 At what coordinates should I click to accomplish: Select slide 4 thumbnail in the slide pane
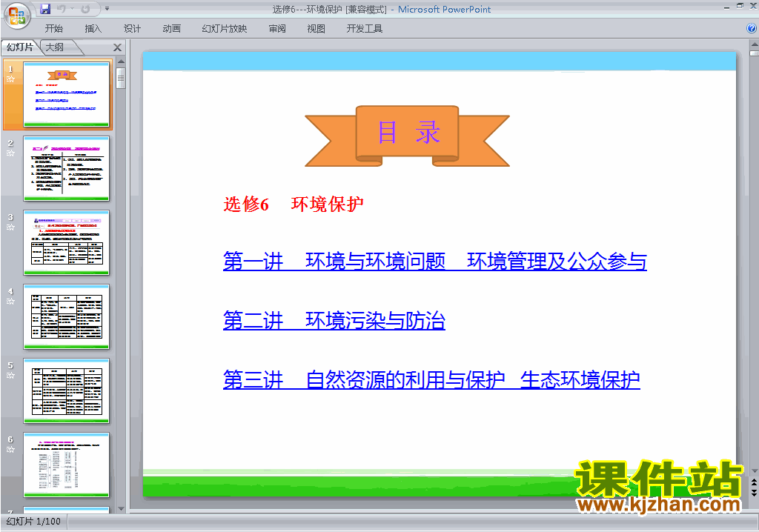pos(66,316)
